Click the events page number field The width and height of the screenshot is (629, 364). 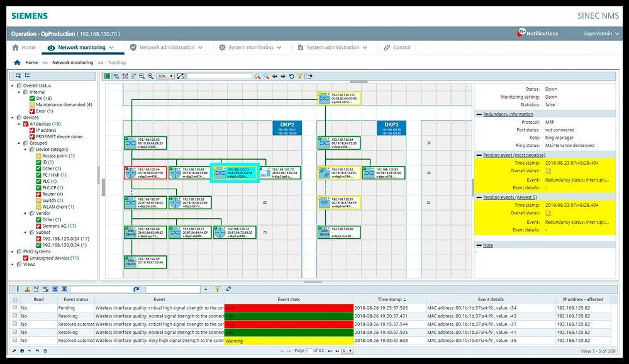[308, 351]
